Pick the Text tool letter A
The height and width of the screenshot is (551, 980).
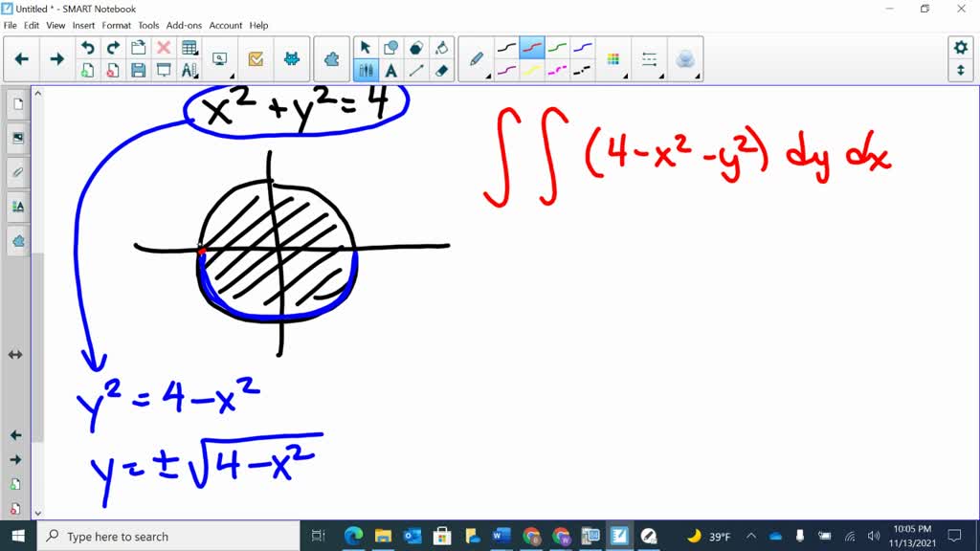390,71
